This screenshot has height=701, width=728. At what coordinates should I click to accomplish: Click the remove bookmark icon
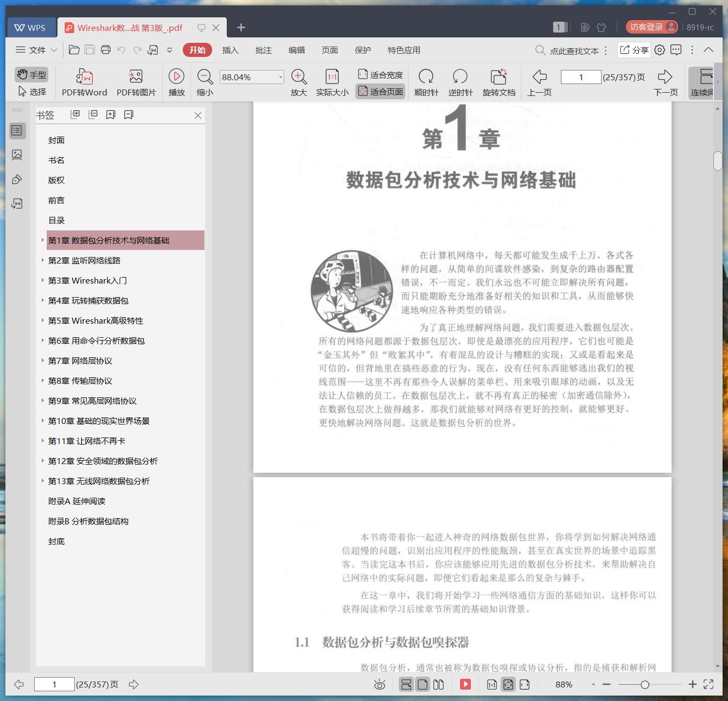(x=129, y=114)
